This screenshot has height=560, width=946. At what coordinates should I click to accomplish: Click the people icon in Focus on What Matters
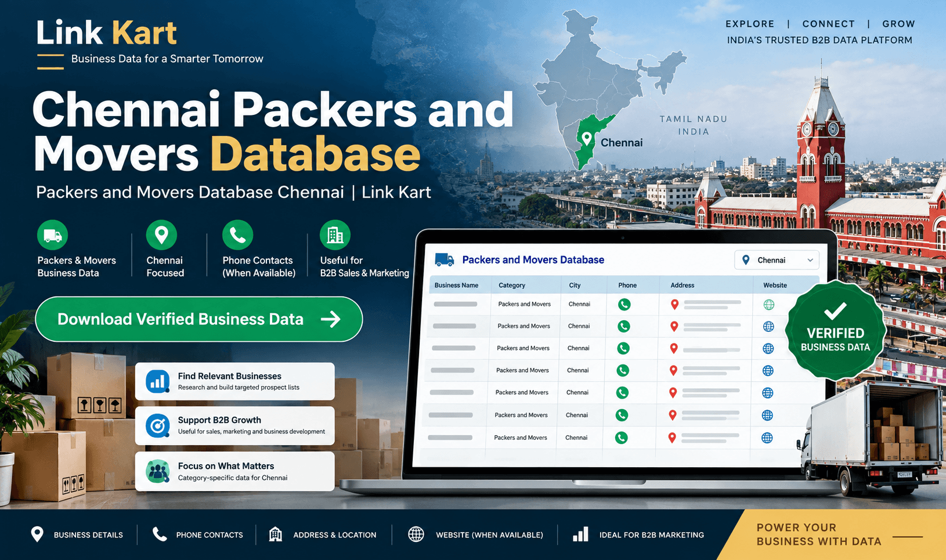coord(157,471)
